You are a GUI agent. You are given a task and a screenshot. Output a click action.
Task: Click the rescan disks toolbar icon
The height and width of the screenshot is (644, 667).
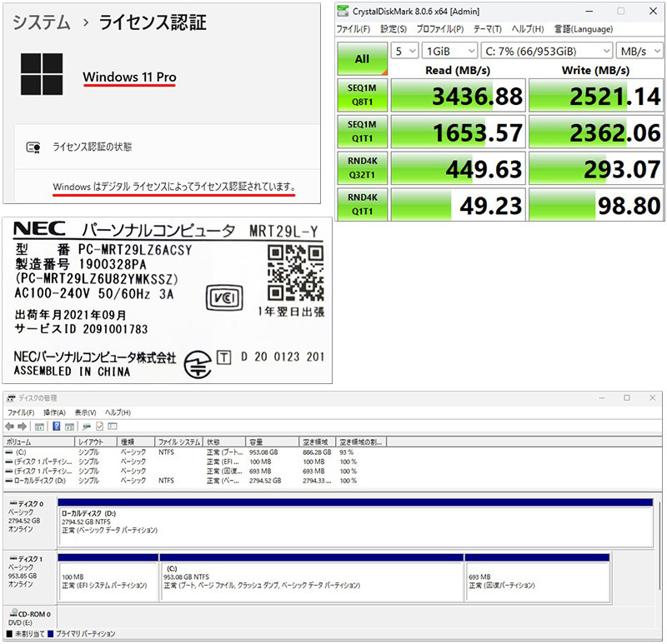tap(87, 427)
